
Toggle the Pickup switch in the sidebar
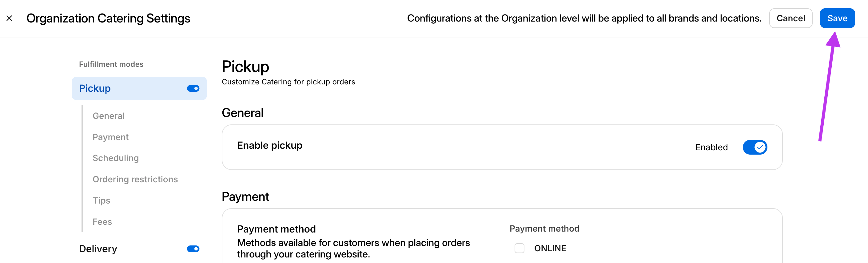point(193,88)
